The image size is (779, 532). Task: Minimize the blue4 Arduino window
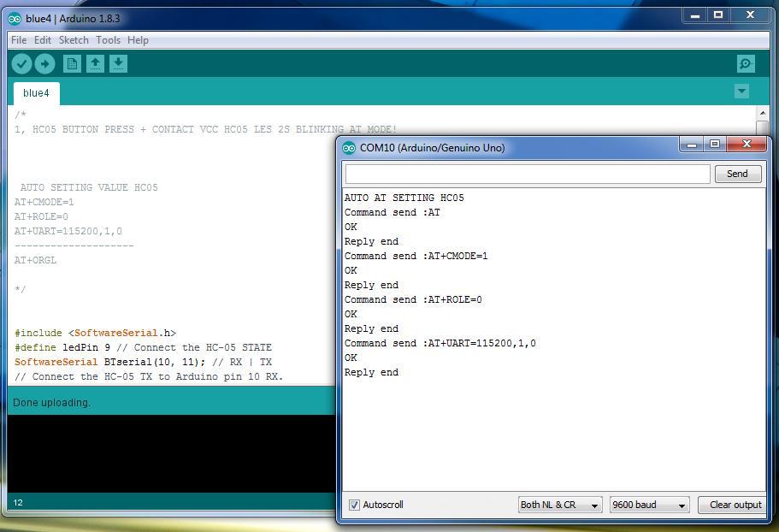695,15
